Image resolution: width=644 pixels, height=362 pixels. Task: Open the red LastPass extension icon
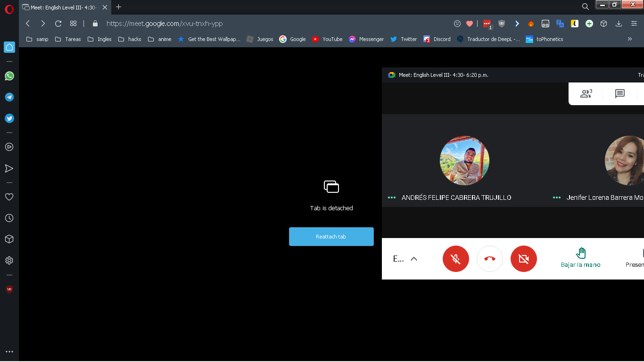487,24
